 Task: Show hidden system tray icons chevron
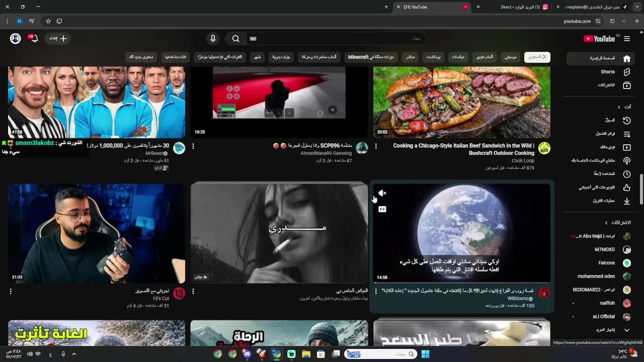(x=74, y=354)
